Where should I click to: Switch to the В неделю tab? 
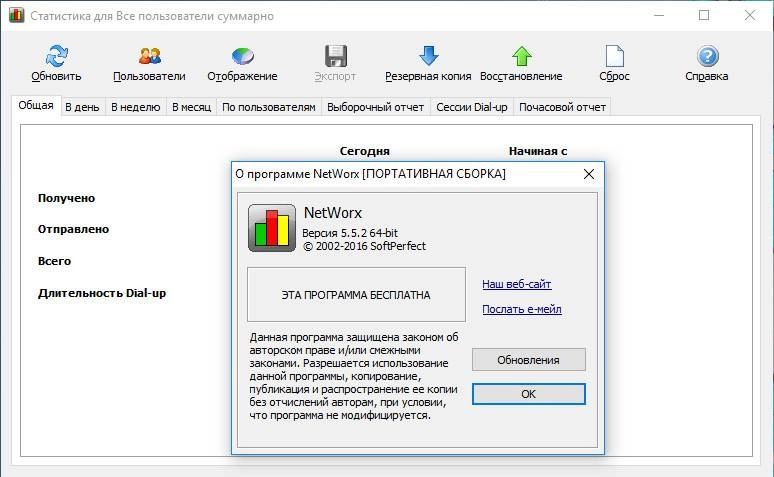pos(136,107)
